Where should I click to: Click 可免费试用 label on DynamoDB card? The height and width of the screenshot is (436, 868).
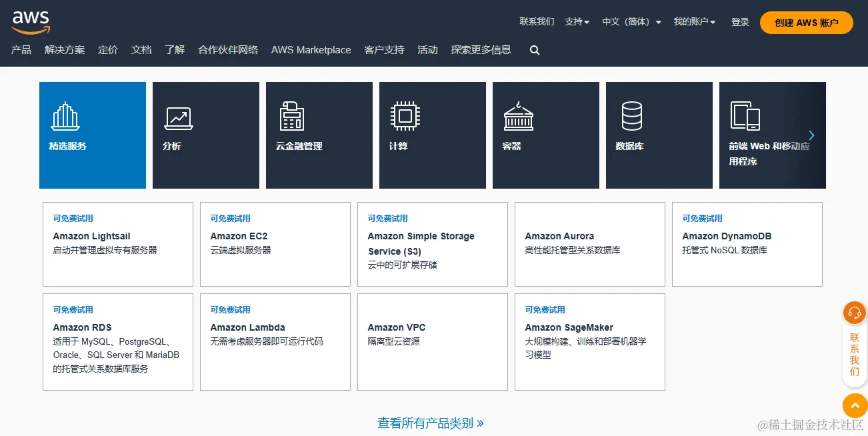[703, 219]
